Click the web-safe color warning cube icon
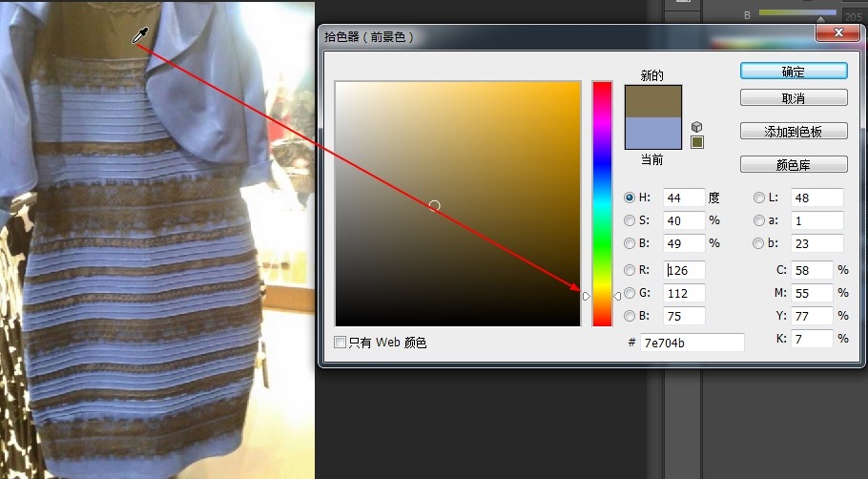The height and width of the screenshot is (479, 868). (x=697, y=126)
